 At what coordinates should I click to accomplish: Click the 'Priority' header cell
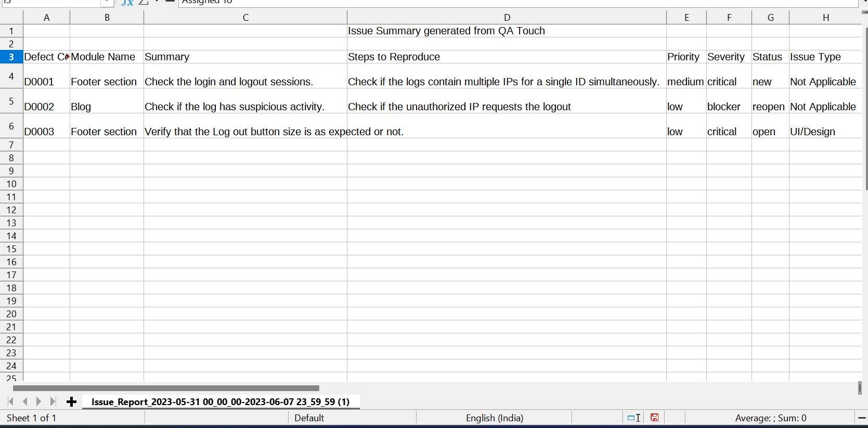(686, 57)
